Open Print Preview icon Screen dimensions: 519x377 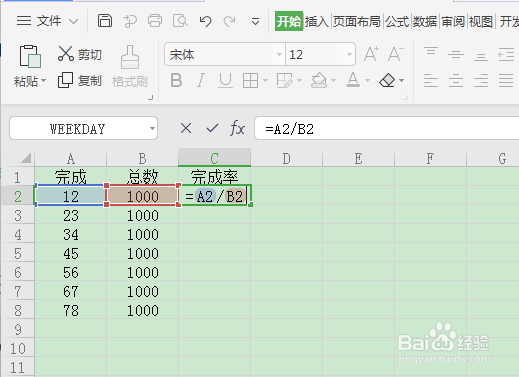pos(180,21)
